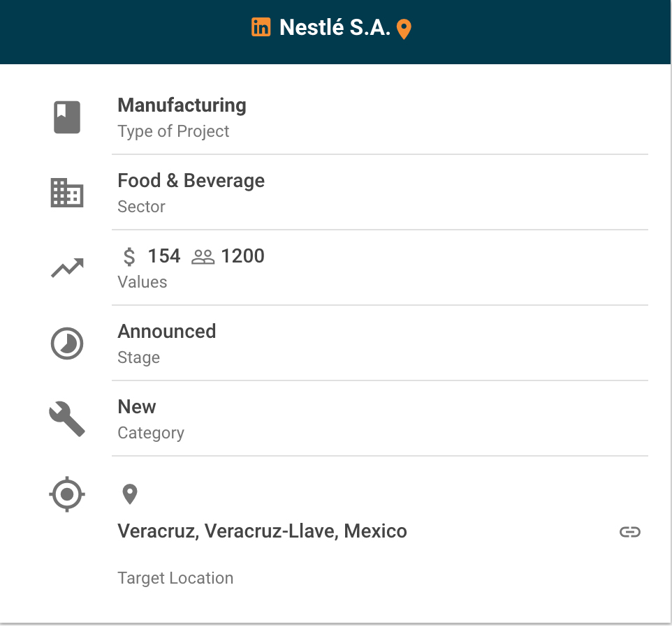Click the gray location pin above Veracruz
The width and height of the screenshot is (672, 629).
click(x=129, y=494)
